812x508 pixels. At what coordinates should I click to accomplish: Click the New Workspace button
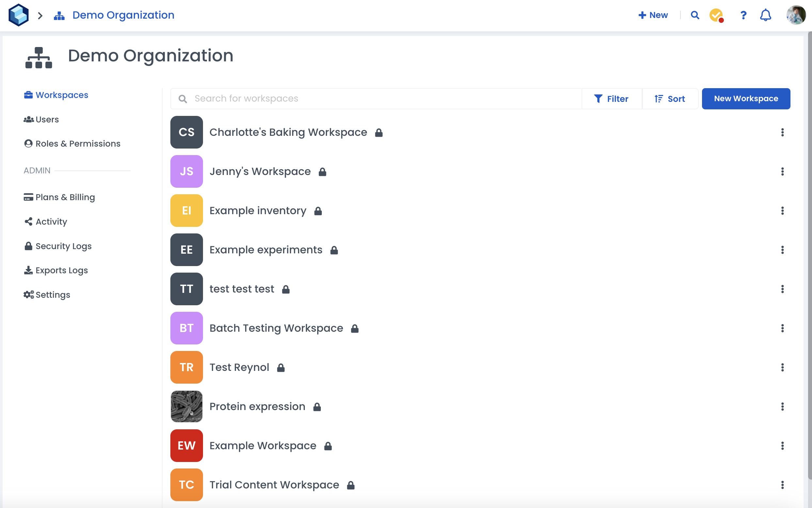[745, 99]
